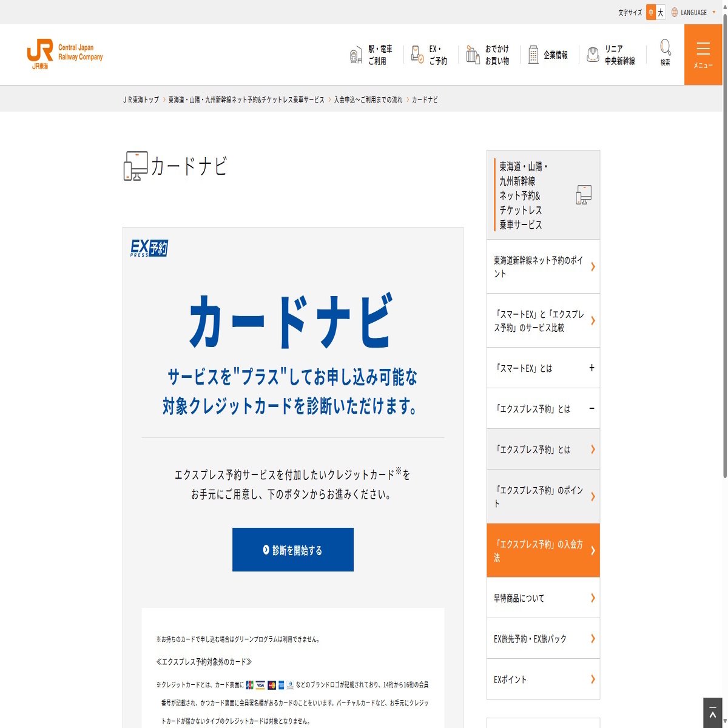Select the train icon above 駅・電車ご利用
This screenshot has height=728, width=728.
point(355,54)
